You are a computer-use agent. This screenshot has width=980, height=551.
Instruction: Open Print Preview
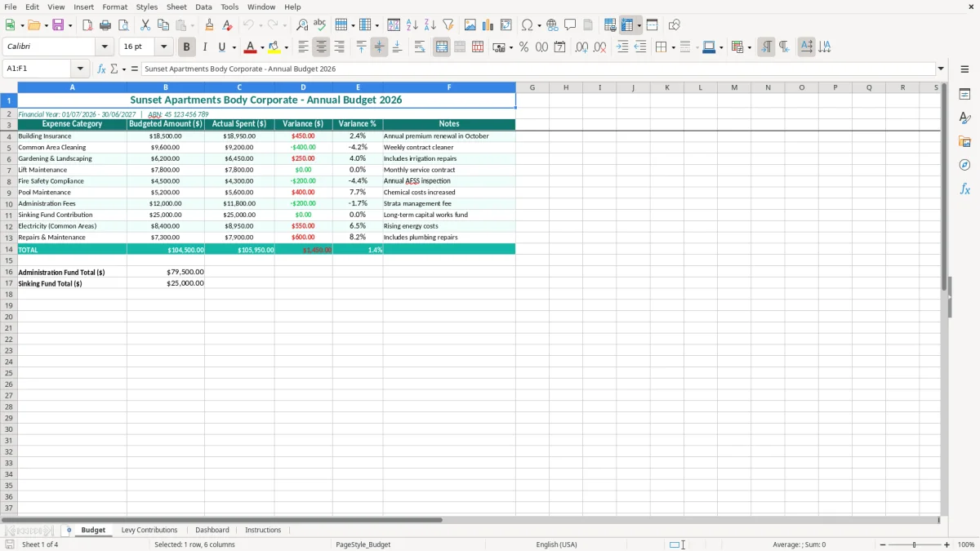tap(123, 25)
